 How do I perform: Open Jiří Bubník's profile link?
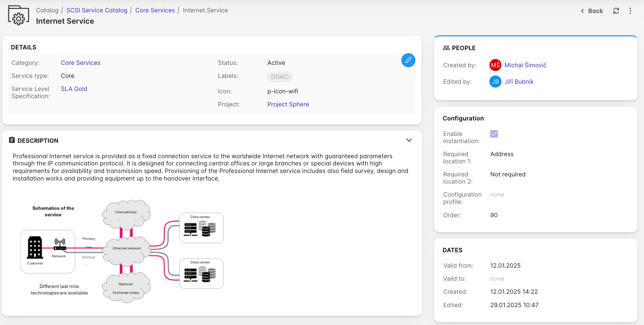[x=519, y=82]
